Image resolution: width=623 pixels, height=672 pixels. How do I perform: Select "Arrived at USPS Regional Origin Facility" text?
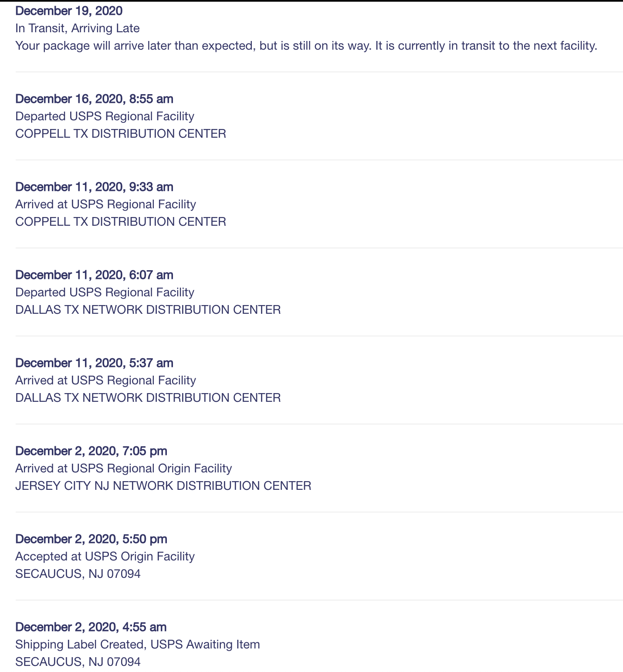(x=124, y=468)
